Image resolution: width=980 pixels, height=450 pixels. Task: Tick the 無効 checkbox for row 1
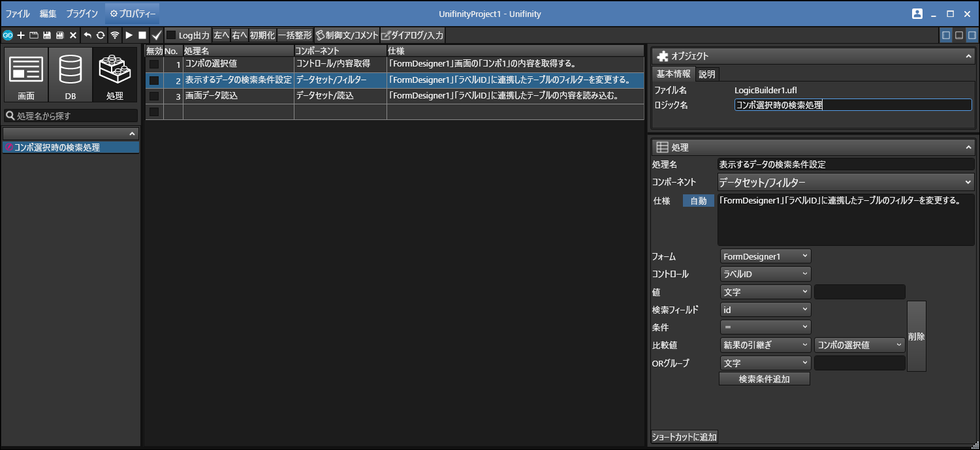coord(154,65)
